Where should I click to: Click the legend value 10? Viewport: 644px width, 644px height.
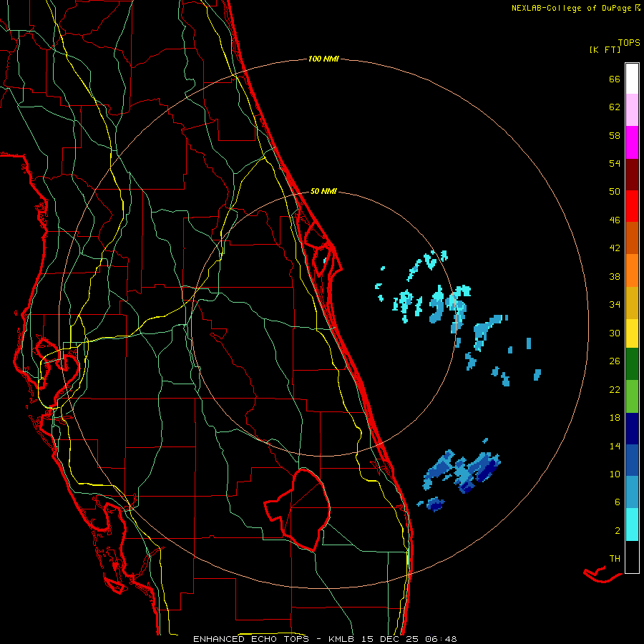(x=615, y=474)
